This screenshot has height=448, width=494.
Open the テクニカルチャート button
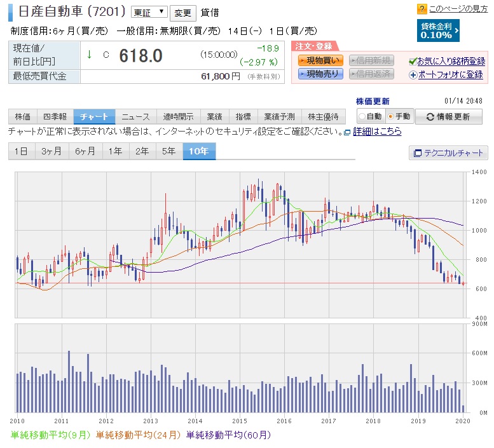[x=448, y=153]
